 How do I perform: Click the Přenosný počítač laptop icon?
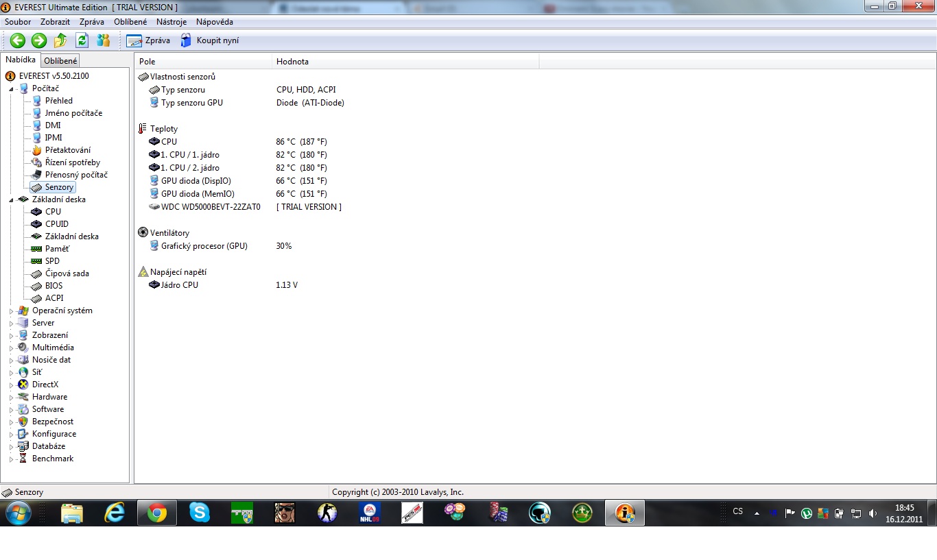[x=37, y=175]
